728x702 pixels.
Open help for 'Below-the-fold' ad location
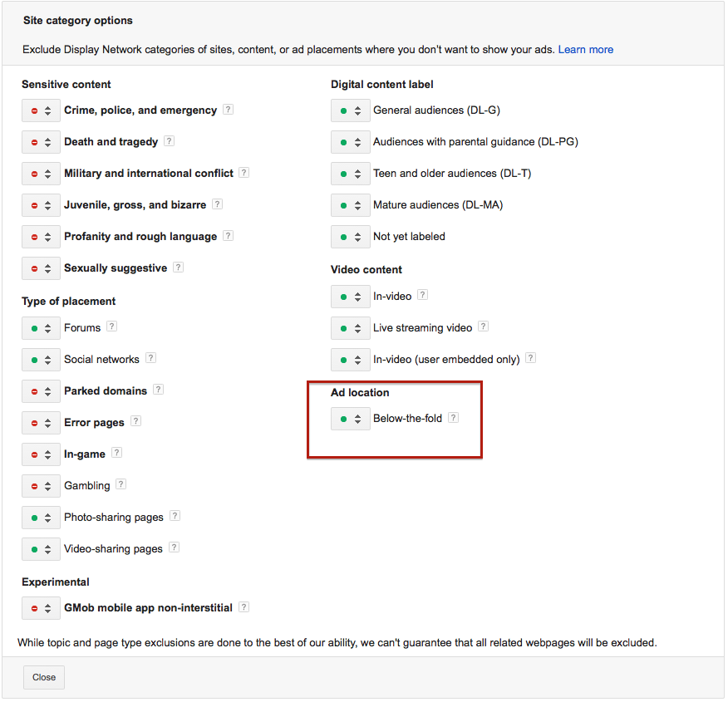[x=453, y=418]
